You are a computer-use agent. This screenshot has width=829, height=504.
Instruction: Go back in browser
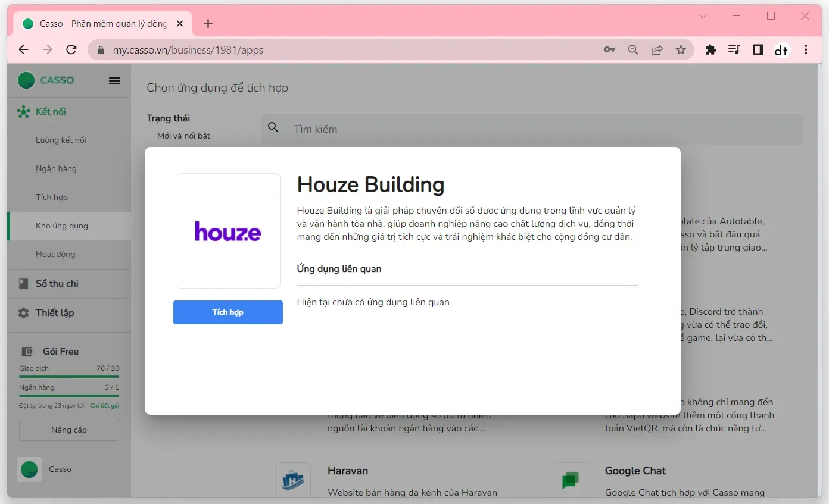[23, 50]
